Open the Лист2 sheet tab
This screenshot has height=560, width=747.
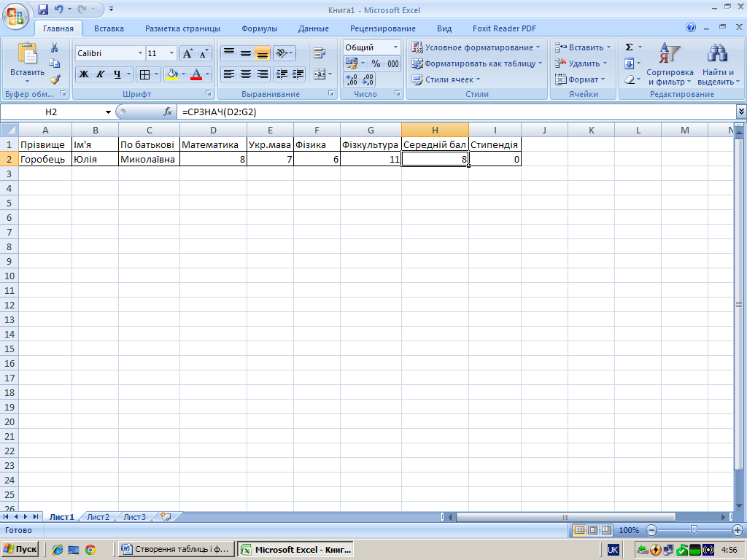pyautogui.click(x=98, y=517)
